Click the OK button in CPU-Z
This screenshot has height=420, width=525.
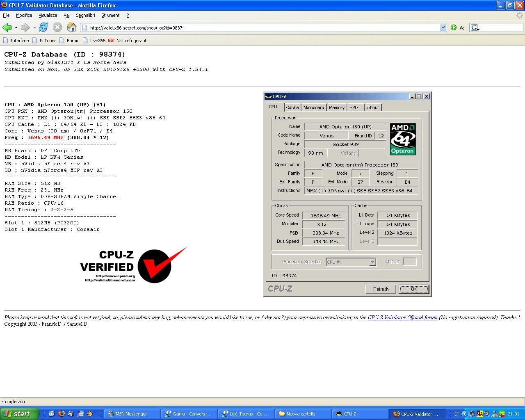414,289
